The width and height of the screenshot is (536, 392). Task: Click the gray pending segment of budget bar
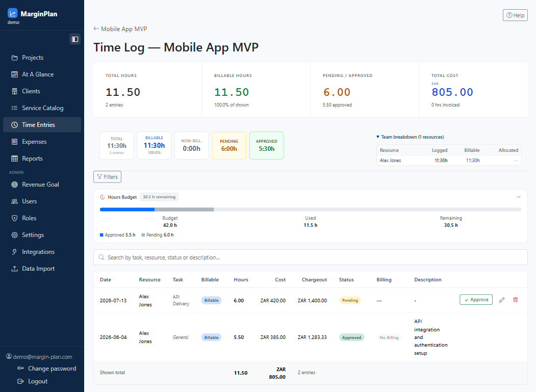coord(184,210)
